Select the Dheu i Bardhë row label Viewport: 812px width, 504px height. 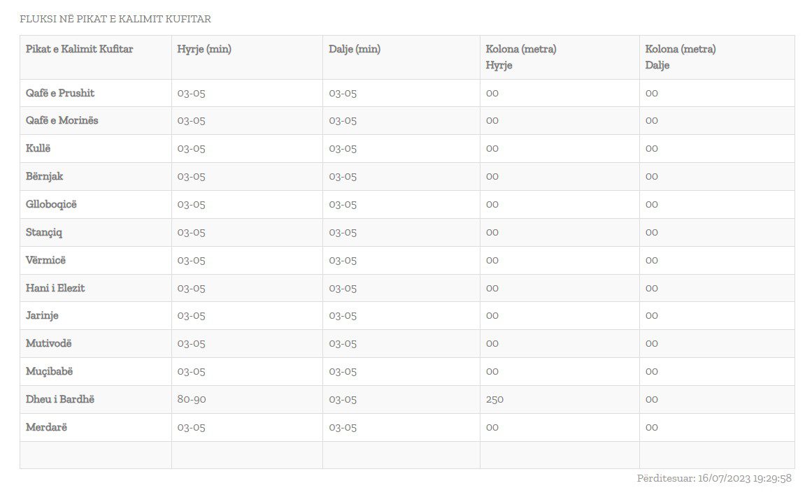pos(60,399)
